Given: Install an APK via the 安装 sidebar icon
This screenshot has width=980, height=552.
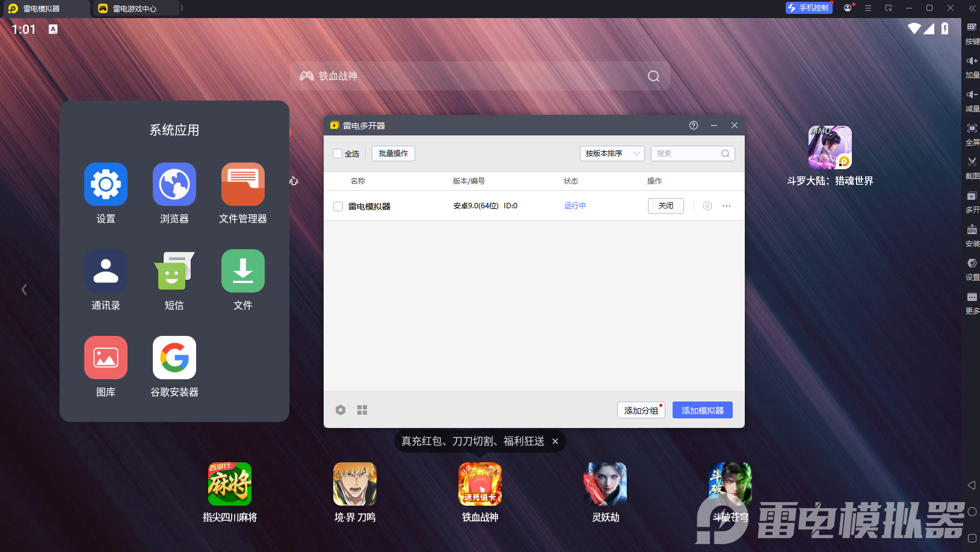Looking at the screenshot, I should pyautogui.click(x=972, y=229).
